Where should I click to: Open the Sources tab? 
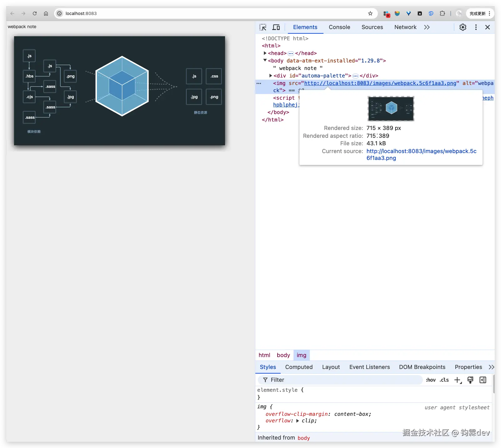372,27
